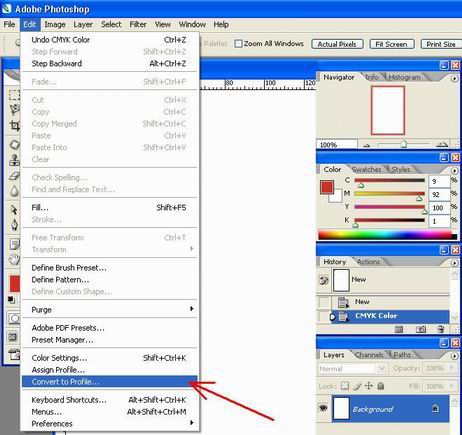
Task: Toggle lock transparent pixels checkbox in Layers
Action: [345, 386]
